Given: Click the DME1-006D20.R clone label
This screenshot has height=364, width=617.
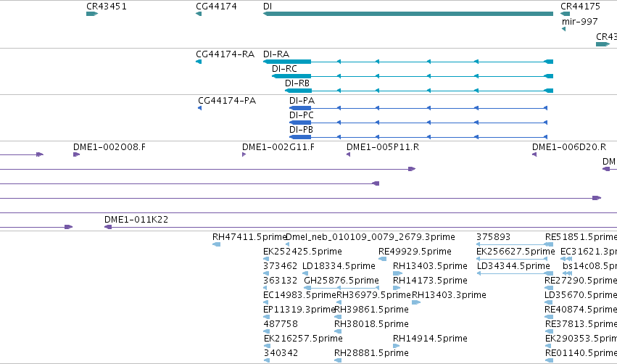Looking at the screenshot, I should tap(569, 146).
